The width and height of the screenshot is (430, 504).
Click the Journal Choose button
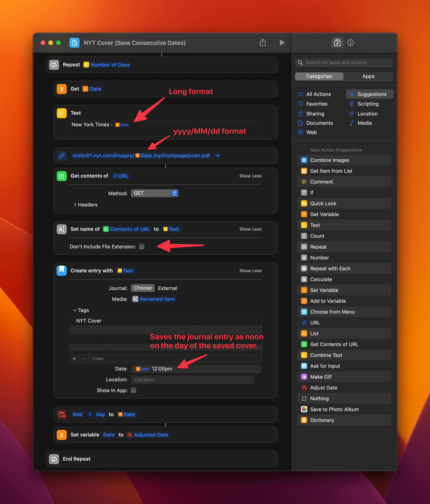tap(143, 288)
